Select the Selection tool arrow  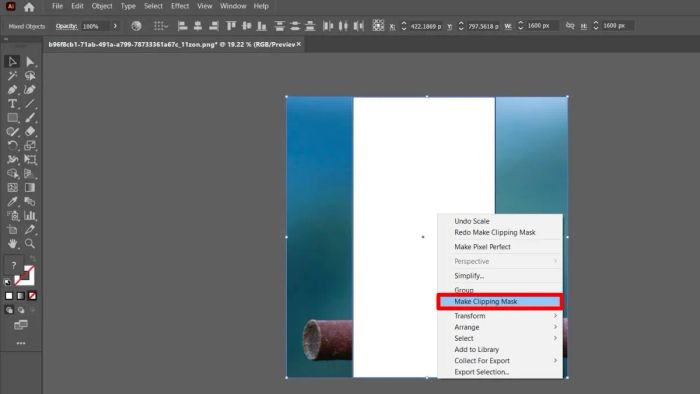[x=12, y=61]
